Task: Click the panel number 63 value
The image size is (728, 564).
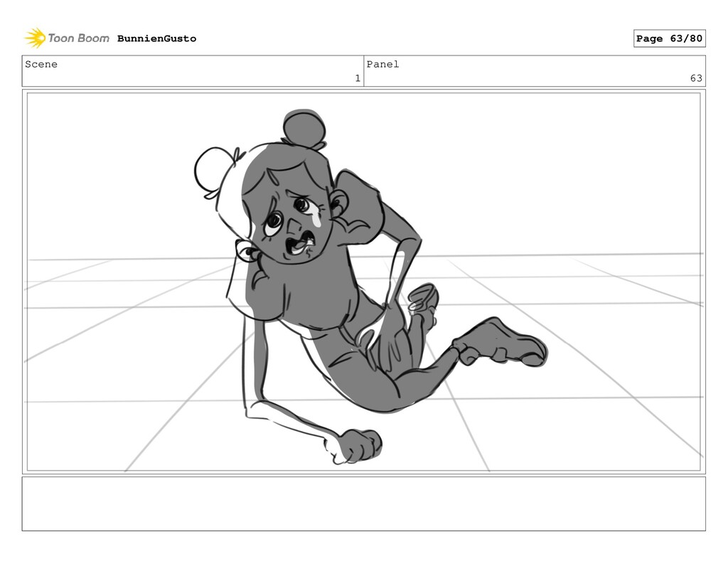Action: click(x=696, y=78)
